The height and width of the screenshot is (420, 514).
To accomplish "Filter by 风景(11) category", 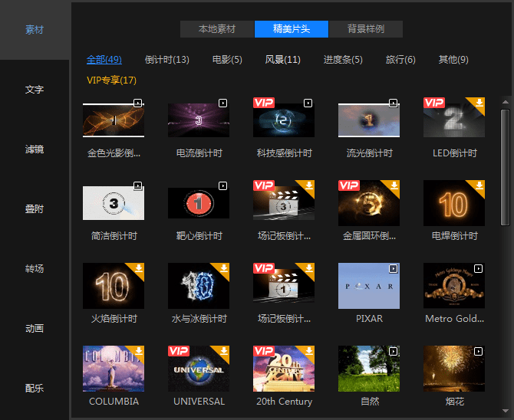I will click(x=282, y=60).
